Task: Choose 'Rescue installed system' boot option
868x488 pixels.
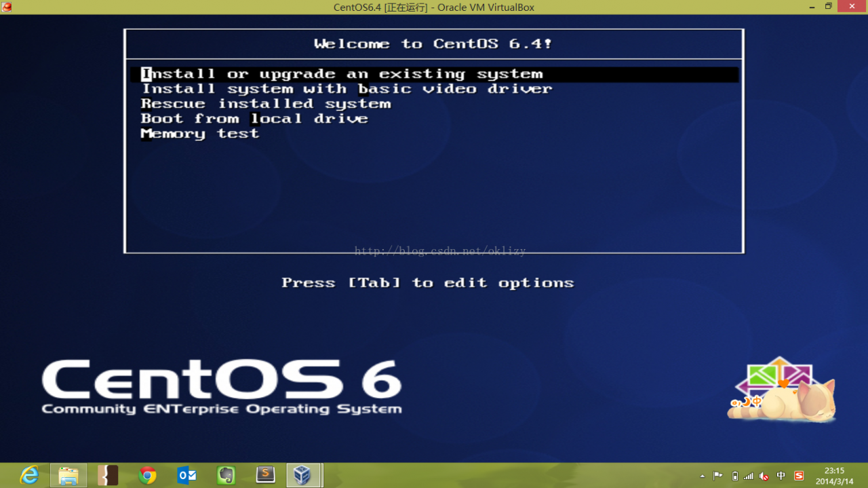Action: pyautogui.click(x=266, y=104)
